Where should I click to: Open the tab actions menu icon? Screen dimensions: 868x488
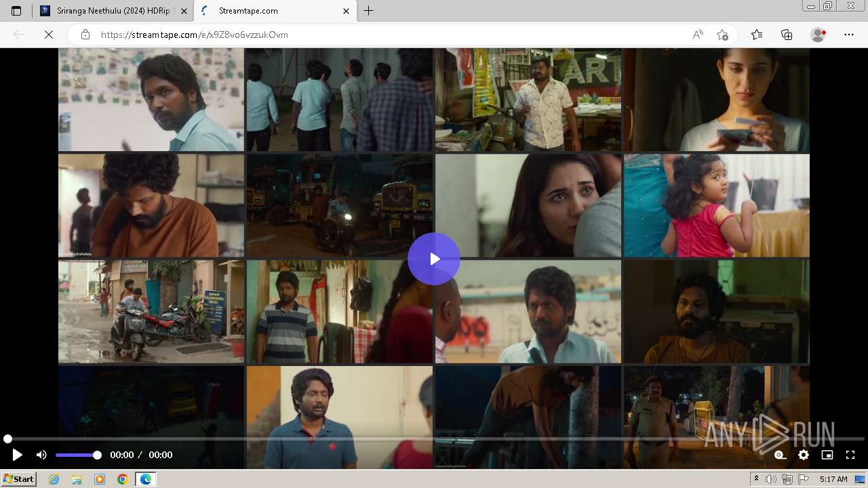pyautogui.click(x=16, y=11)
